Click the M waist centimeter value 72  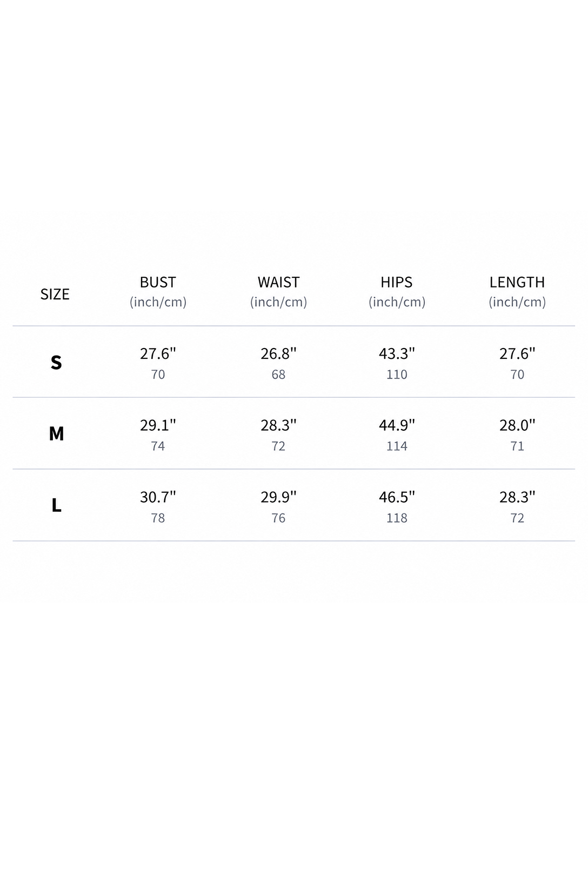pos(278,446)
